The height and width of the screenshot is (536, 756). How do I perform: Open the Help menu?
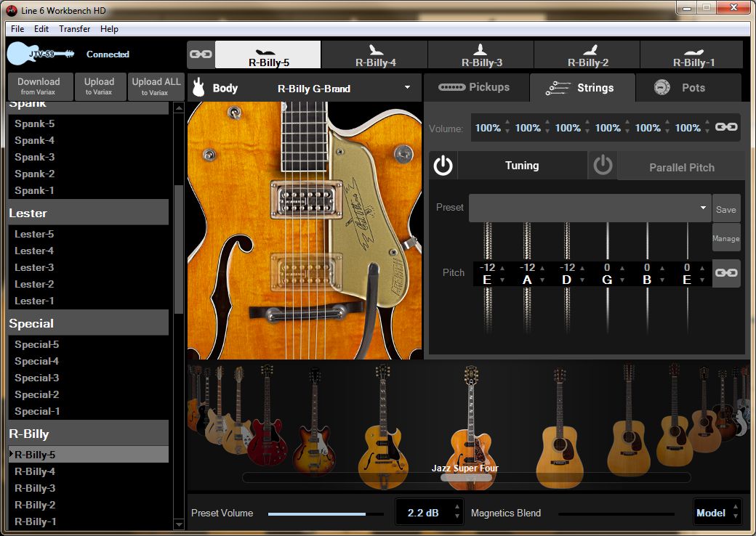[110, 29]
